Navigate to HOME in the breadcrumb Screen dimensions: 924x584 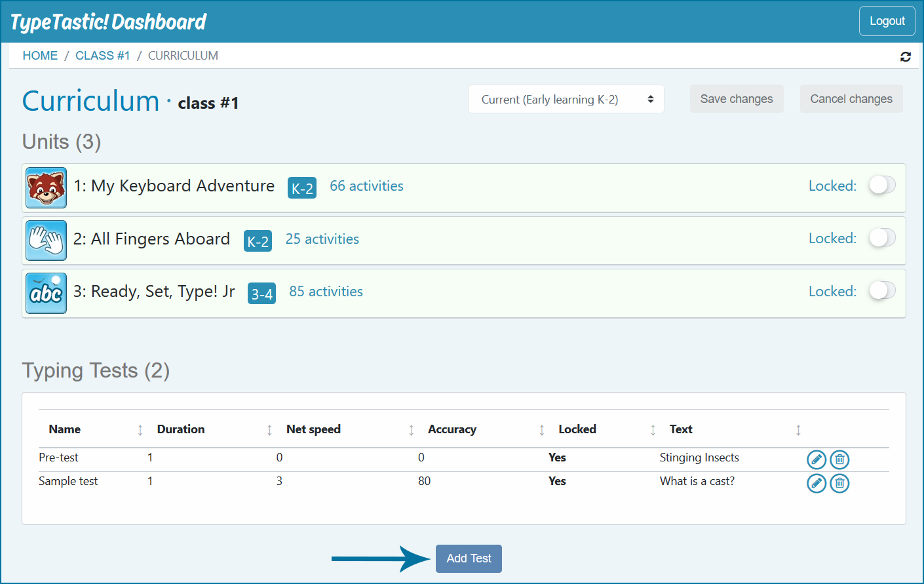point(40,55)
